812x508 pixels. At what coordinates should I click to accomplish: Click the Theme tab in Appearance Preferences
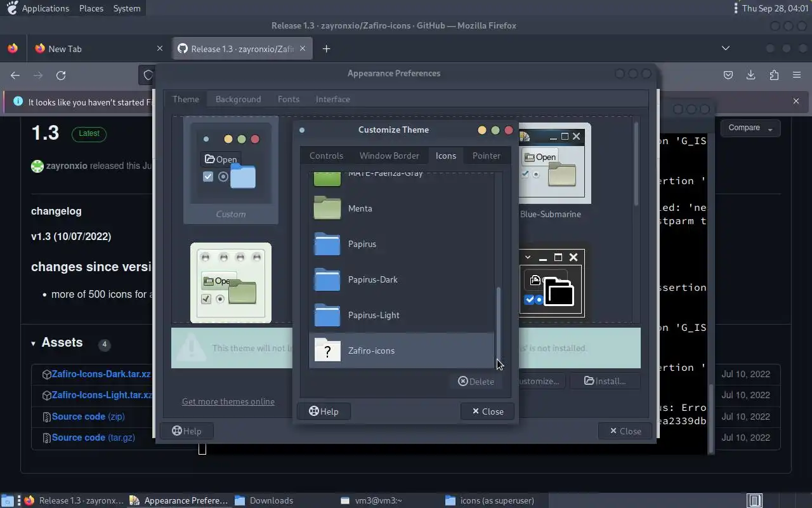(186, 99)
